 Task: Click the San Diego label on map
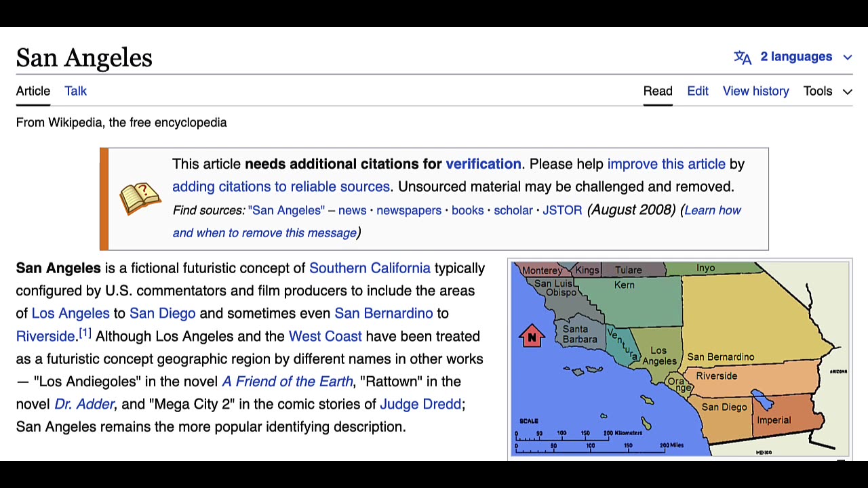pyautogui.click(x=724, y=407)
